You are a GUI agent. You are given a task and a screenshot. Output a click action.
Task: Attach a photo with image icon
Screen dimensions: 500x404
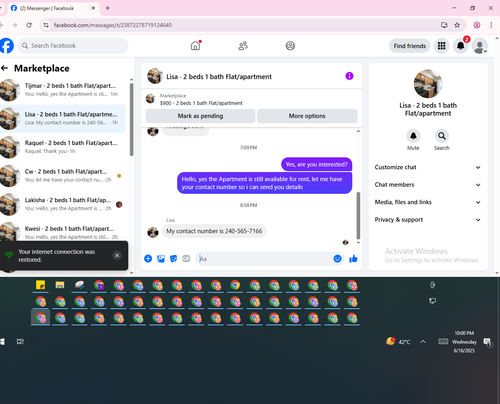point(161,259)
